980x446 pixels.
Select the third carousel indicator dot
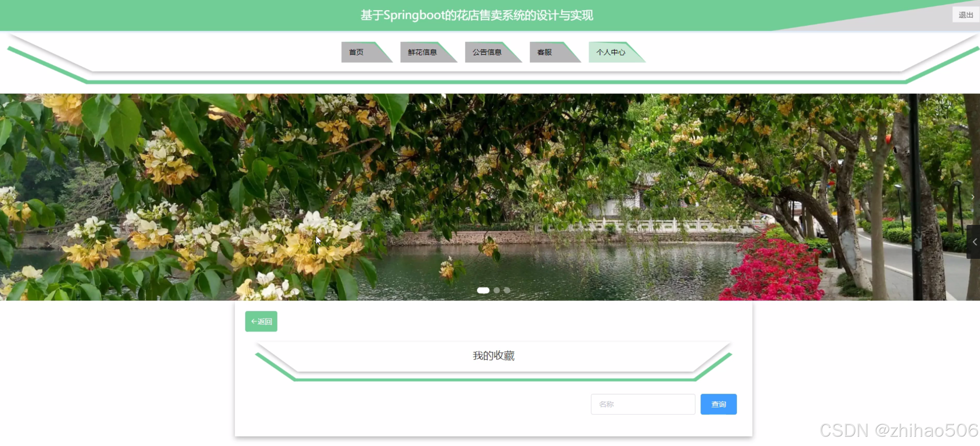coord(507,290)
